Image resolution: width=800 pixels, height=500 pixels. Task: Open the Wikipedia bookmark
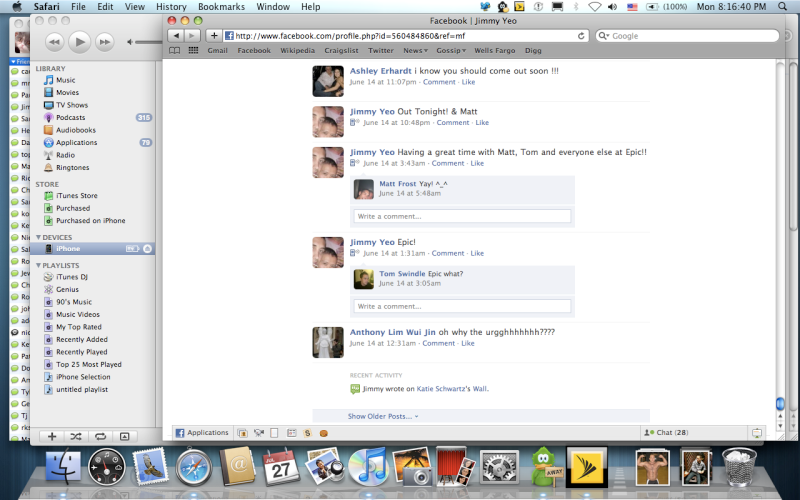(x=297, y=51)
